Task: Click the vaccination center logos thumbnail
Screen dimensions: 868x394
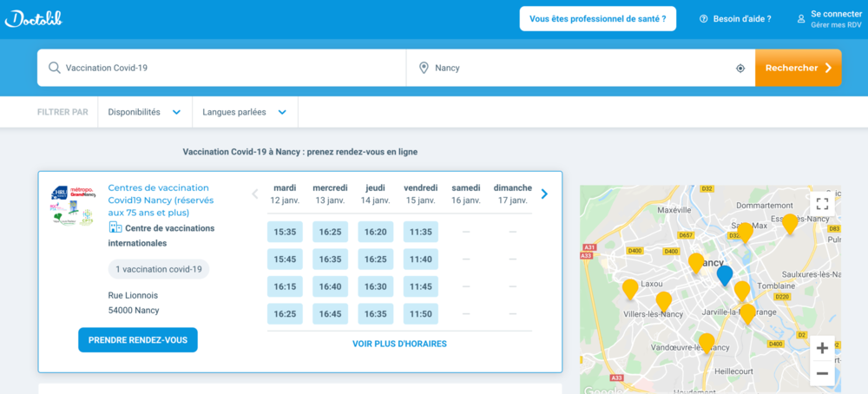Action: point(72,206)
